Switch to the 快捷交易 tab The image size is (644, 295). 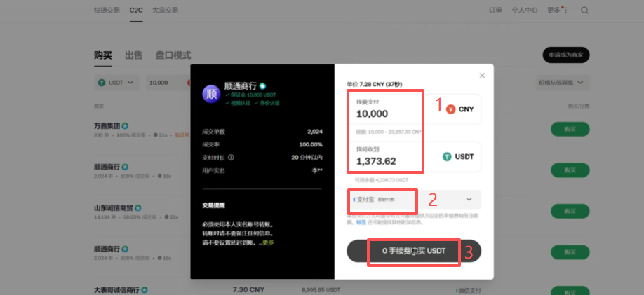(107, 11)
